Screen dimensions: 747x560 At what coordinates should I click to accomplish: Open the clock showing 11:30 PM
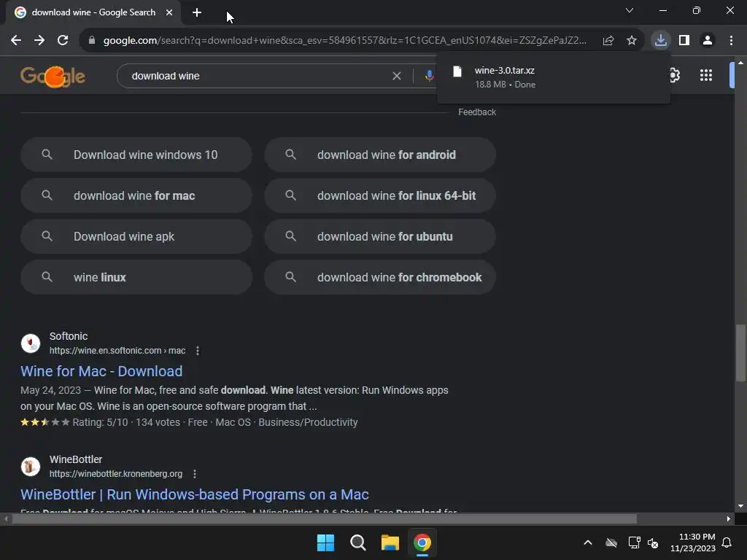pyautogui.click(x=693, y=542)
